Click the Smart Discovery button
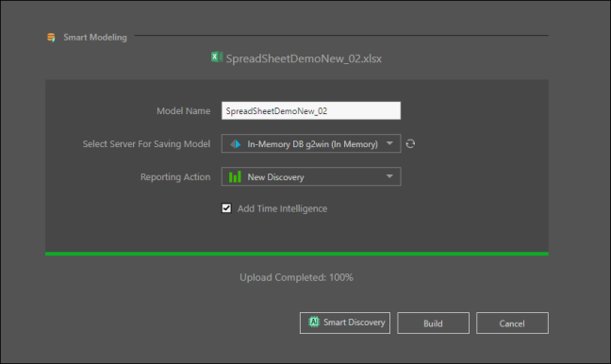The height and width of the screenshot is (364, 611). click(345, 323)
